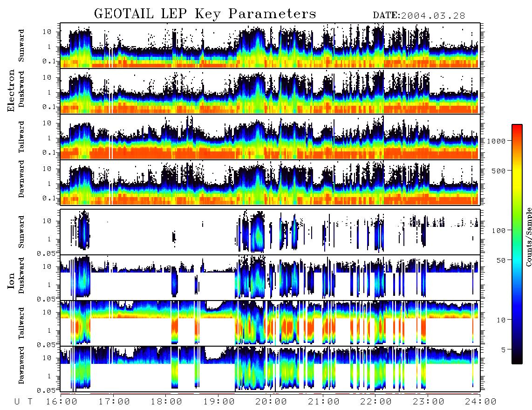Click the 0.1 label of Electron Dawnward axis
The image size is (532, 410).
[x=49, y=198]
